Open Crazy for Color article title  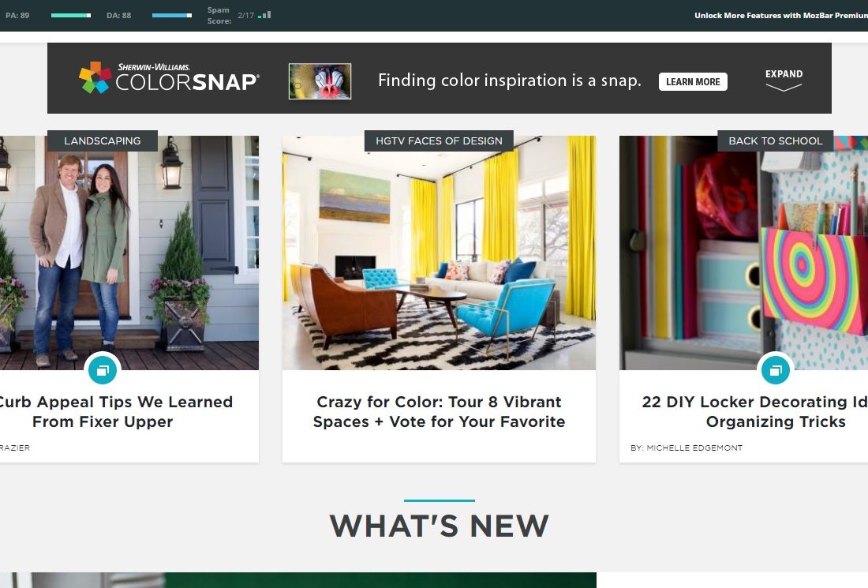(x=439, y=411)
